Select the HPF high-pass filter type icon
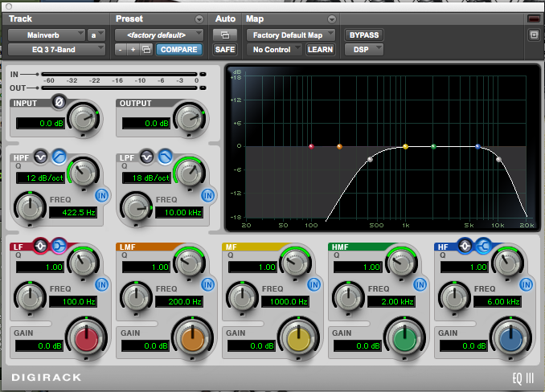Screen dimensions: 545x392 pyautogui.click(x=59, y=156)
